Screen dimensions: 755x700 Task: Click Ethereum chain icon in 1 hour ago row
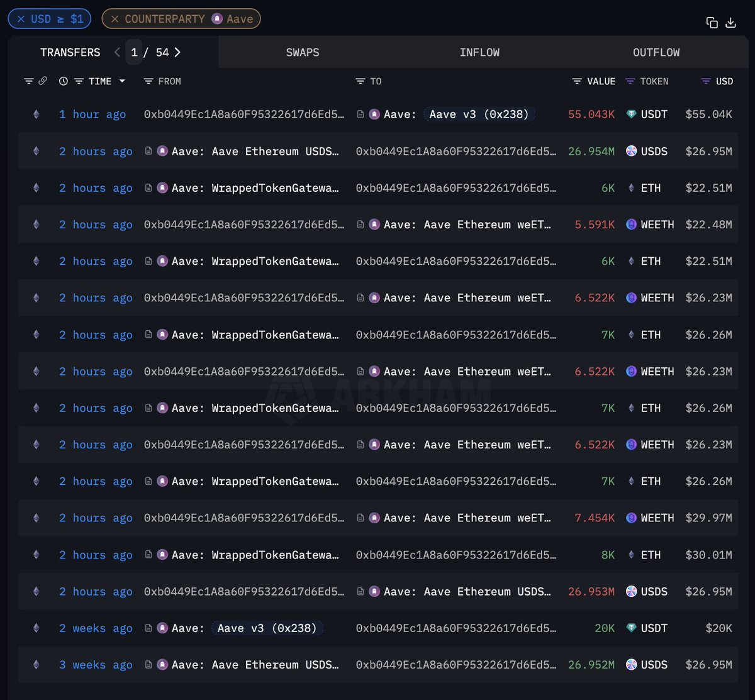pos(36,114)
